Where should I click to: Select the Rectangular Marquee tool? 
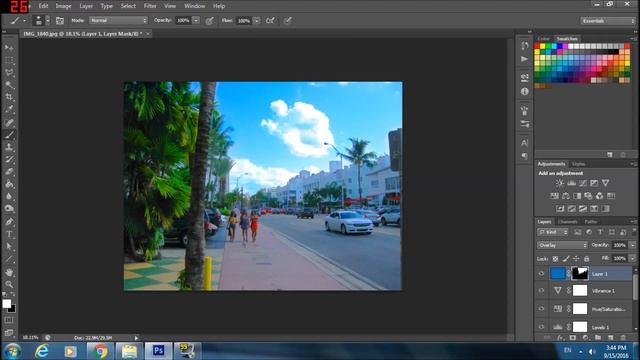[9, 60]
